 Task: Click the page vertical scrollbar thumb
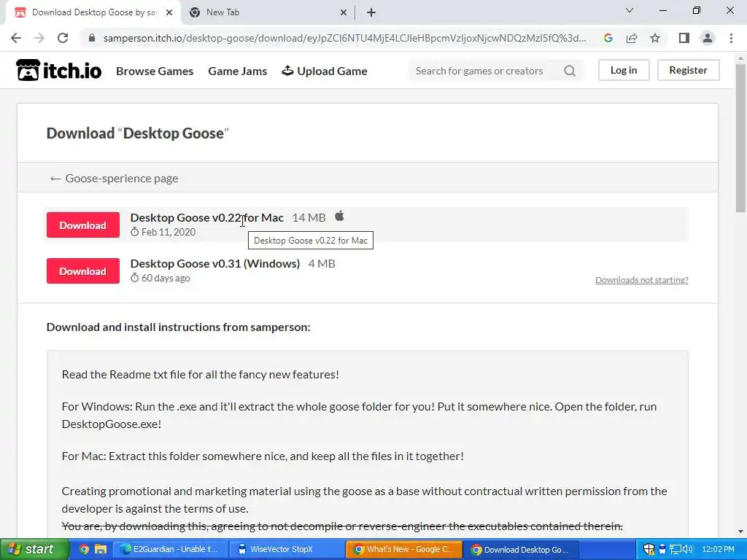pyautogui.click(x=740, y=138)
